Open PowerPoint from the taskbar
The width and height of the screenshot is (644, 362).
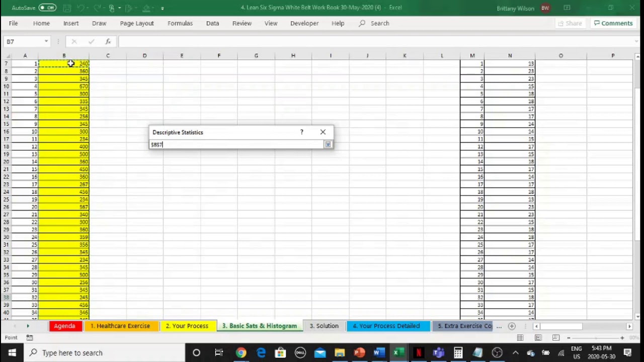[359, 352]
